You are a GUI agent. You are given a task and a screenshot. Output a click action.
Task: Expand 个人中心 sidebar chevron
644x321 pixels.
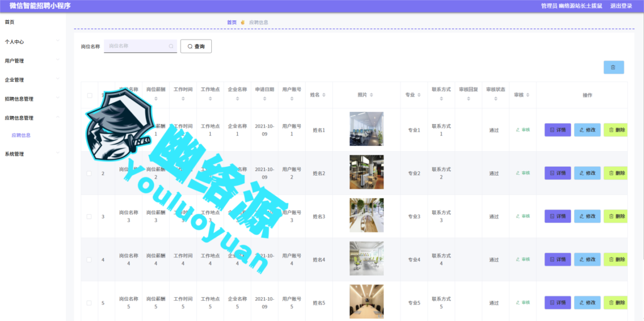pos(57,40)
